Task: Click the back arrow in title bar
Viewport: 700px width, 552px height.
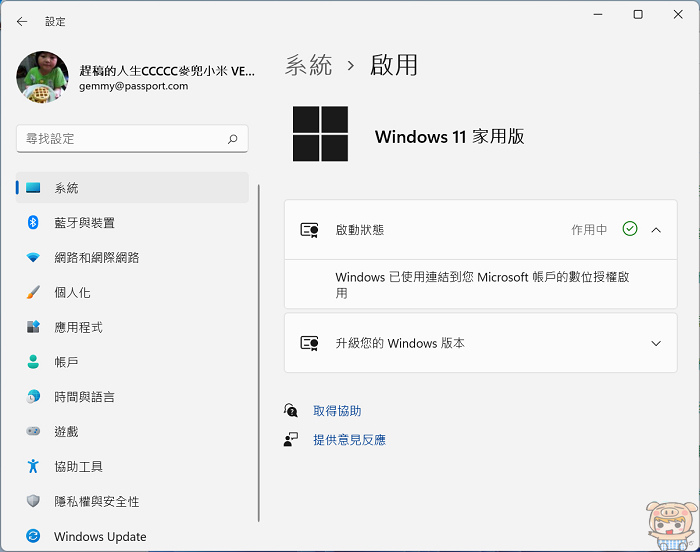Action: [22, 21]
